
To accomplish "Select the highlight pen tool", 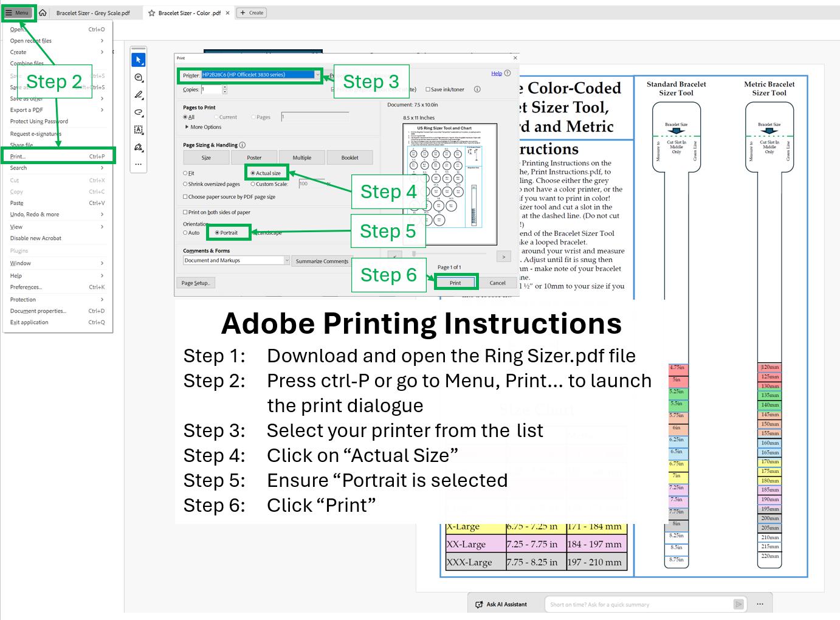I will pos(139,95).
